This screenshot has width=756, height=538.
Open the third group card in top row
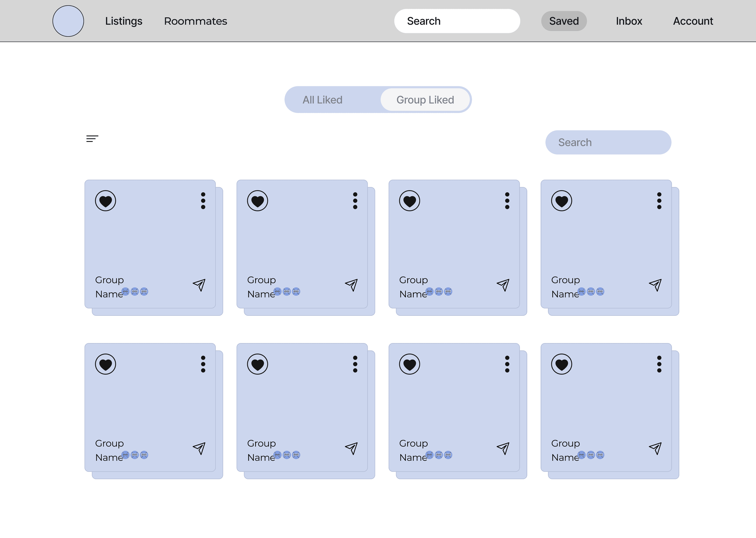(x=454, y=244)
